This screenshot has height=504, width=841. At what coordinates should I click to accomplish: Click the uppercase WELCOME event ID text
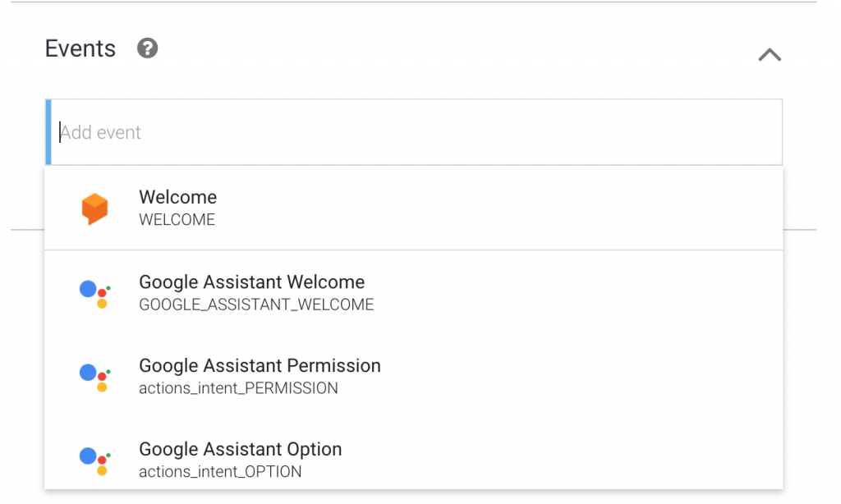pyautogui.click(x=177, y=220)
